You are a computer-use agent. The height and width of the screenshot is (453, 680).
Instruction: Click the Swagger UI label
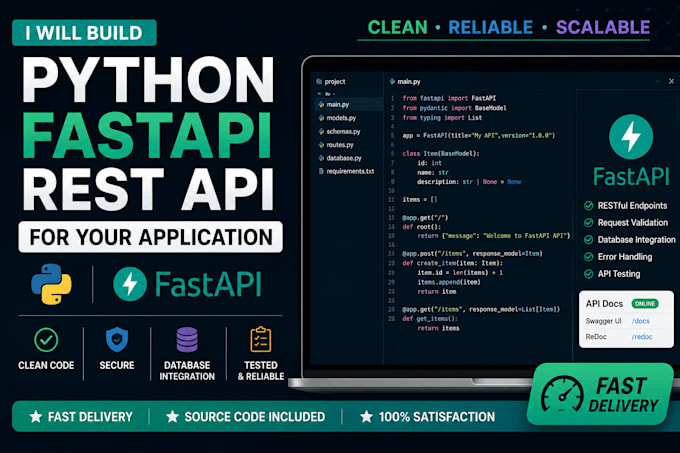[603, 321]
